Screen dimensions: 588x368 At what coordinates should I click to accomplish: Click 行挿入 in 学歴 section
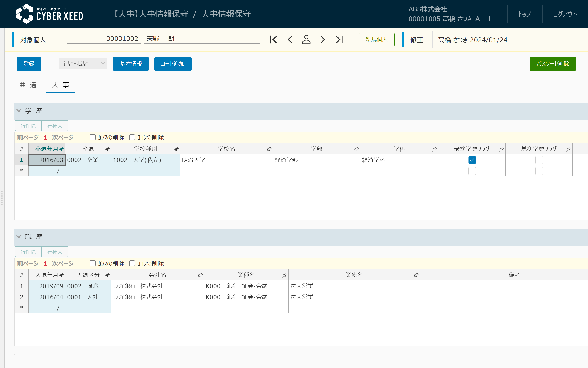point(55,126)
